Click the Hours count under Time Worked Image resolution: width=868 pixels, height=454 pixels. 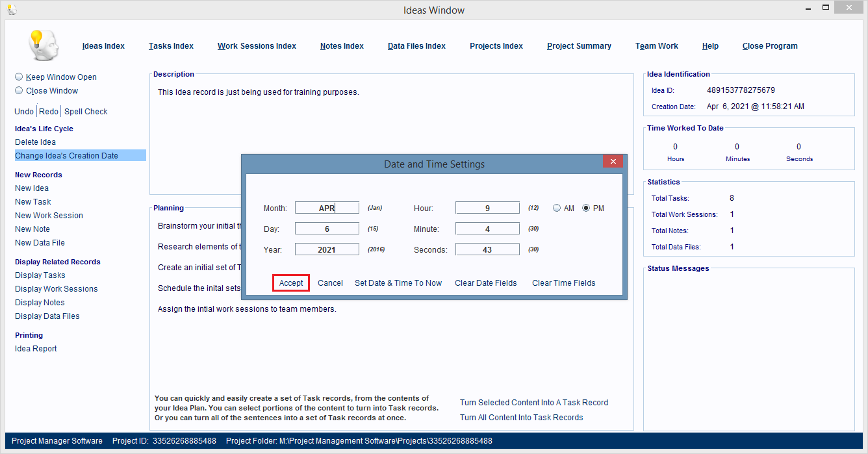click(x=676, y=147)
